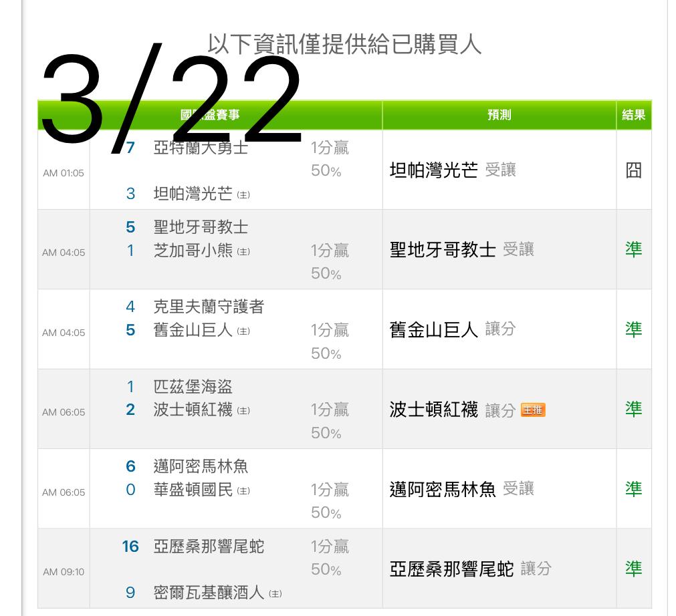Screen dimensions: 676x616
Task: Click prediction 坦帕灣光芒 受讓
Action: click(x=453, y=170)
